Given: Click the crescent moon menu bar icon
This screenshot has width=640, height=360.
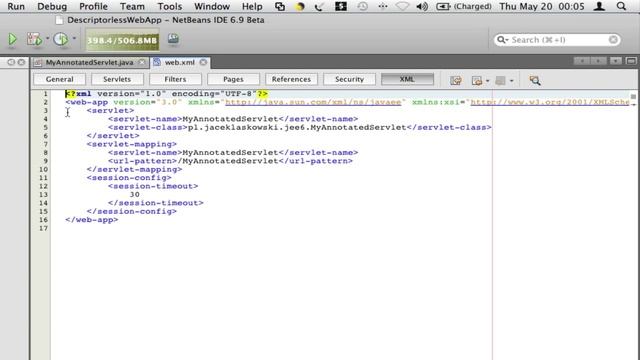Looking at the screenshot, I should point(300,7).
